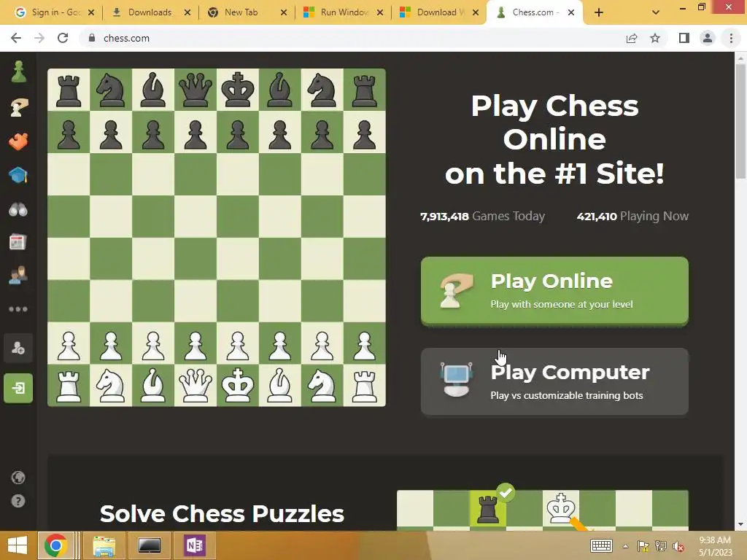Screen dimensions: 747x560
Task: Click the Share this page icon
Action: (x=632, y=38)
